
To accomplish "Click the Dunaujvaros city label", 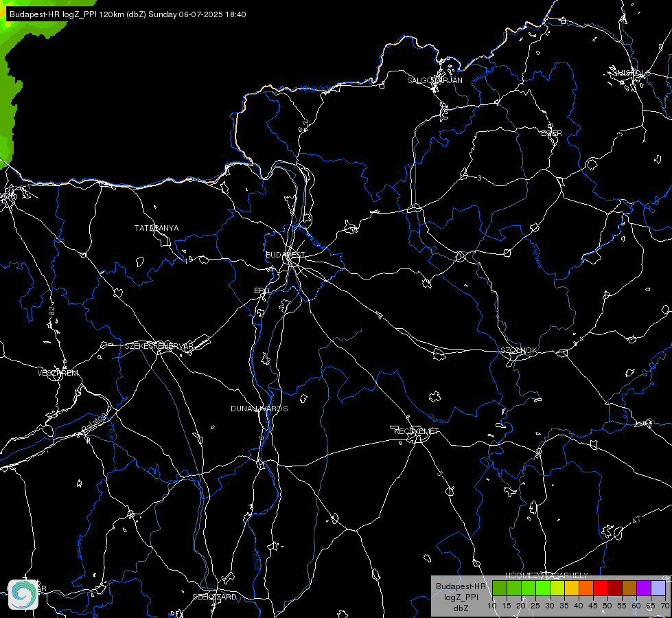I will click(x=259, y=409).
